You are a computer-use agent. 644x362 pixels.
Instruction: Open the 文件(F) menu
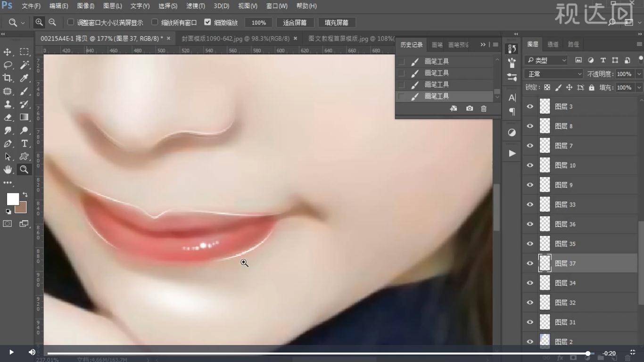point(31,6)
